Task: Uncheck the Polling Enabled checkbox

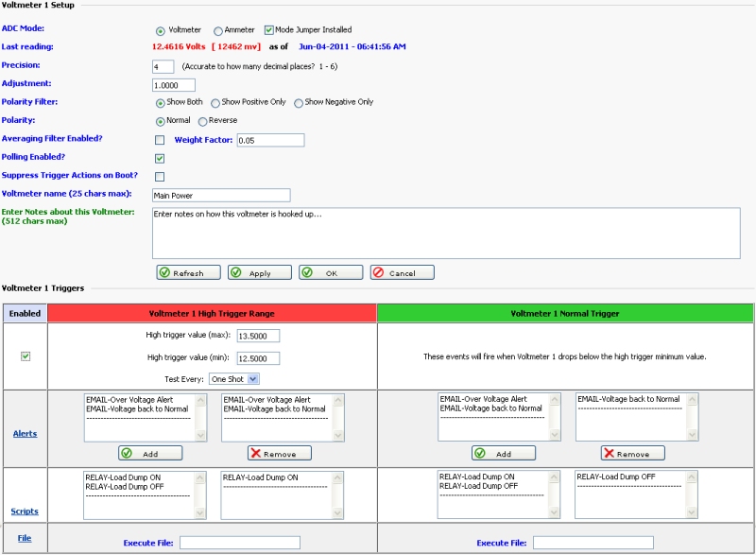Action: 160,158
